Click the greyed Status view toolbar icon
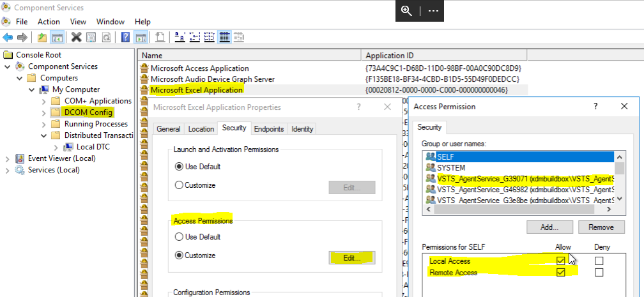Screen dimensions: 644x297 (239, 38)
